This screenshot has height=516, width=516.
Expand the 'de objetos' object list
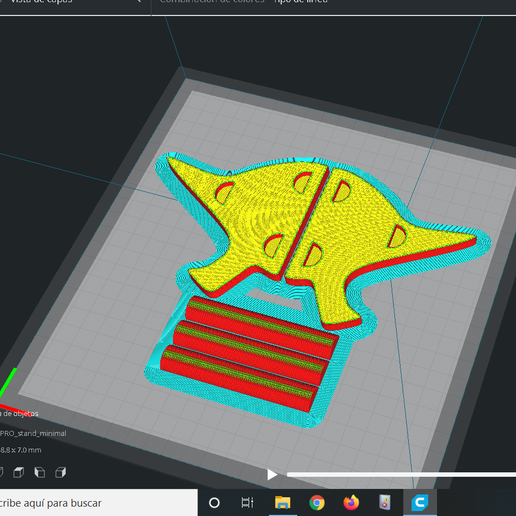(x=19, y=414)
